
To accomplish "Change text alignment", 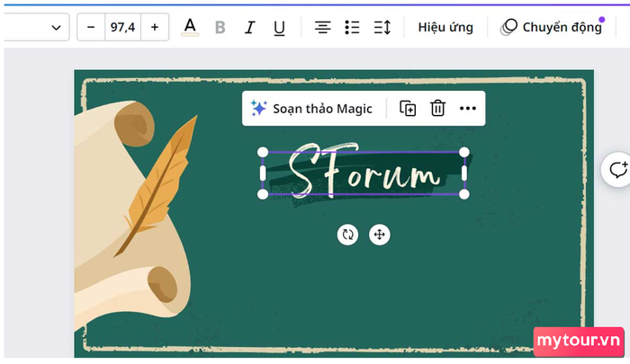I will coord(322,27).
